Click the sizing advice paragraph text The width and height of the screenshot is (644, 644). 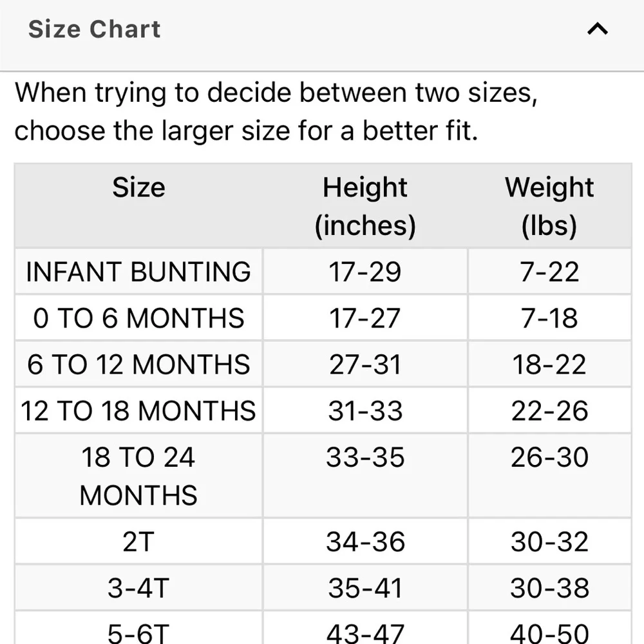coord(276,111)
